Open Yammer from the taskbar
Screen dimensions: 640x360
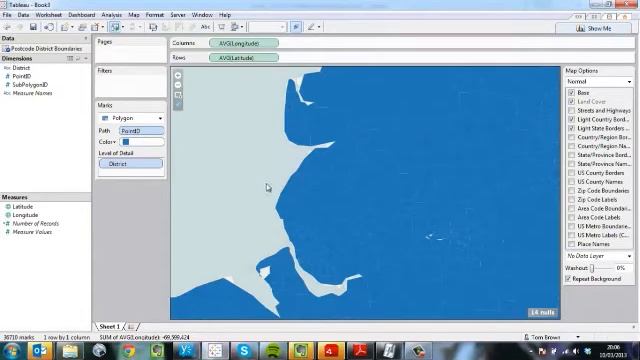tap(186, 351)
